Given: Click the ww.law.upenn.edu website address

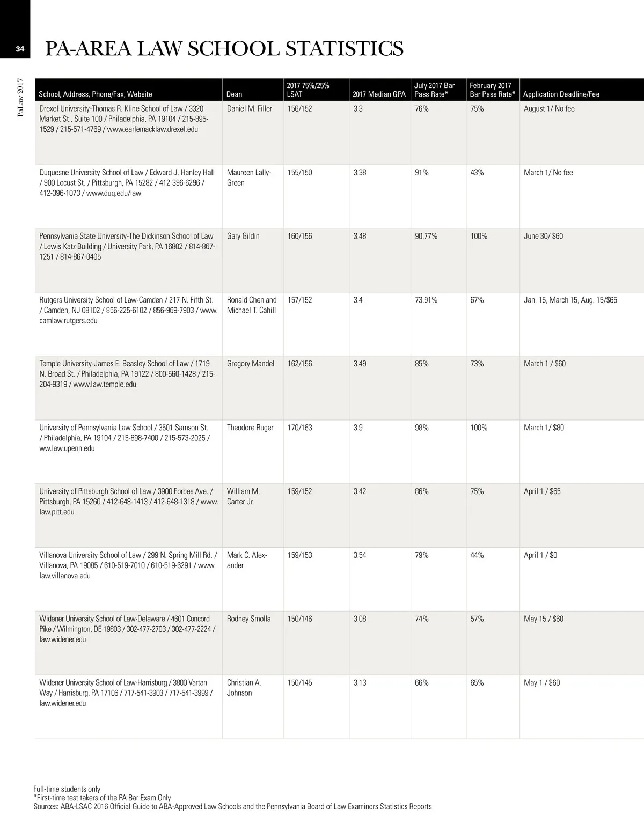Looking at the screenshot, I should pos(67,448).
